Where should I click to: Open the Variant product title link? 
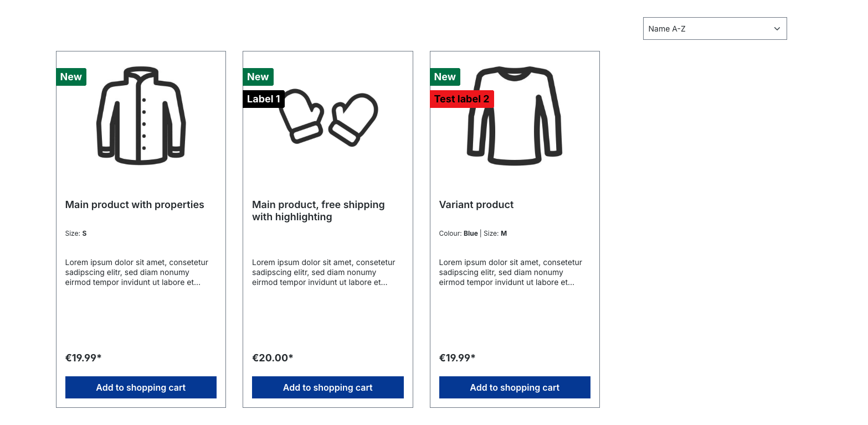[476, 205]
